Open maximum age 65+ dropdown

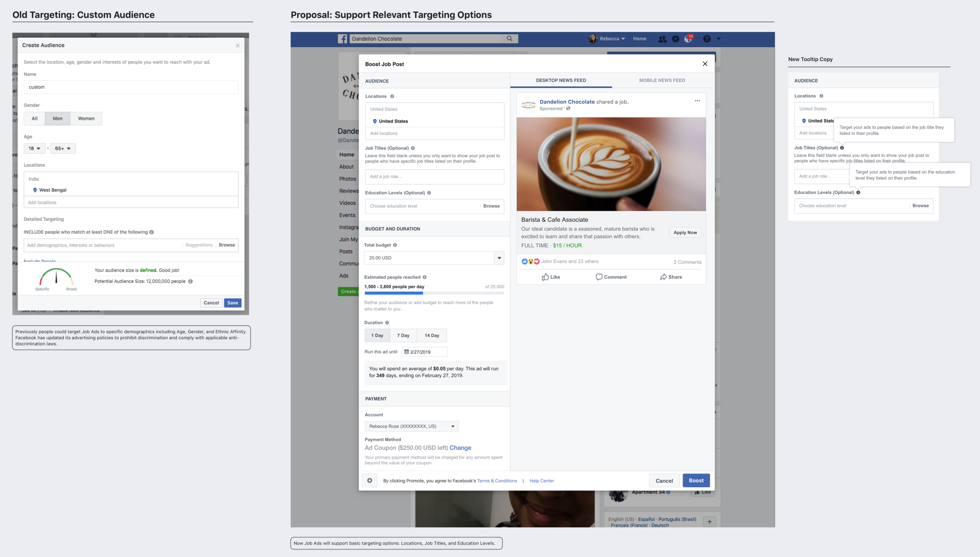point(63,148)
